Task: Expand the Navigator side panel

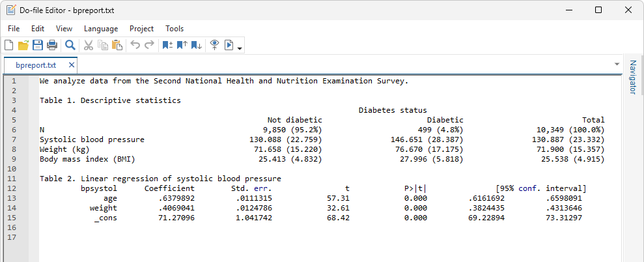Action: pos(632,78)
